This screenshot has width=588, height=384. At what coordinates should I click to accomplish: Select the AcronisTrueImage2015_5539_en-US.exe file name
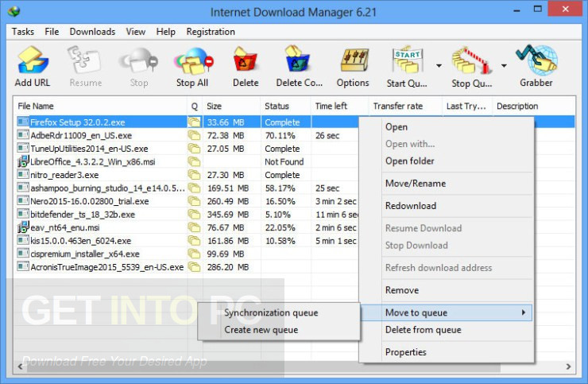click(107, 267)
